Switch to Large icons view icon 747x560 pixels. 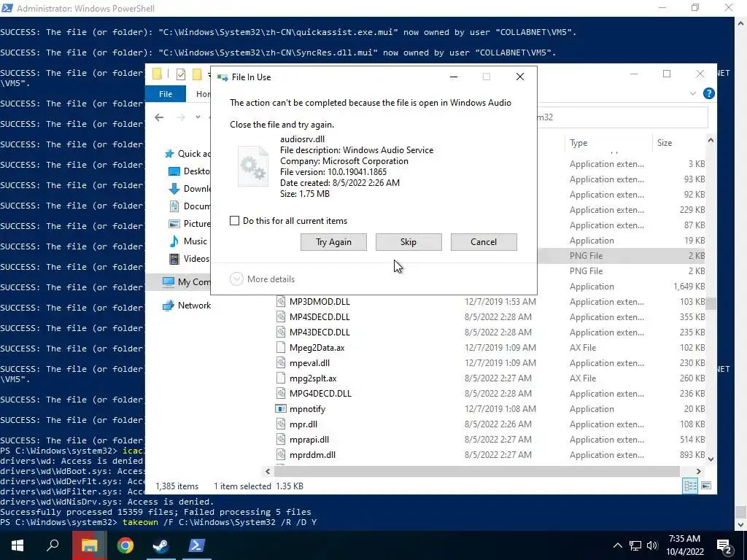click(706, 486)
